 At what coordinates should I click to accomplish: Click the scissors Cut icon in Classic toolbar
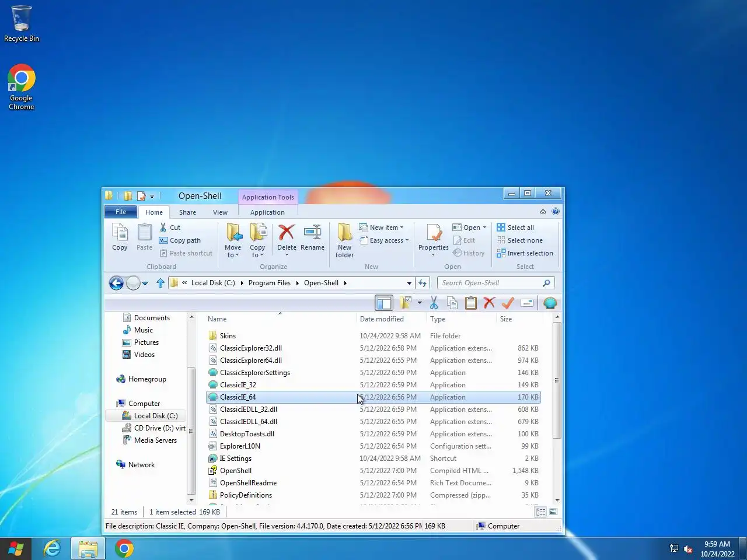(434, 303)
